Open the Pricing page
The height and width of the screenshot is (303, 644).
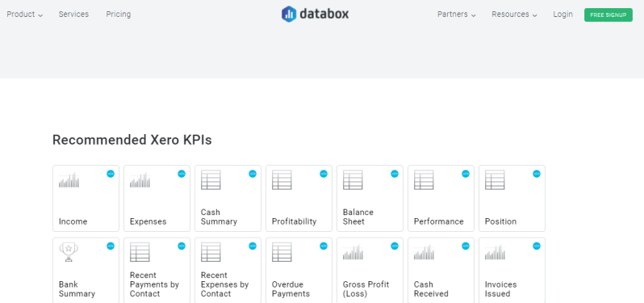[119, 15]
